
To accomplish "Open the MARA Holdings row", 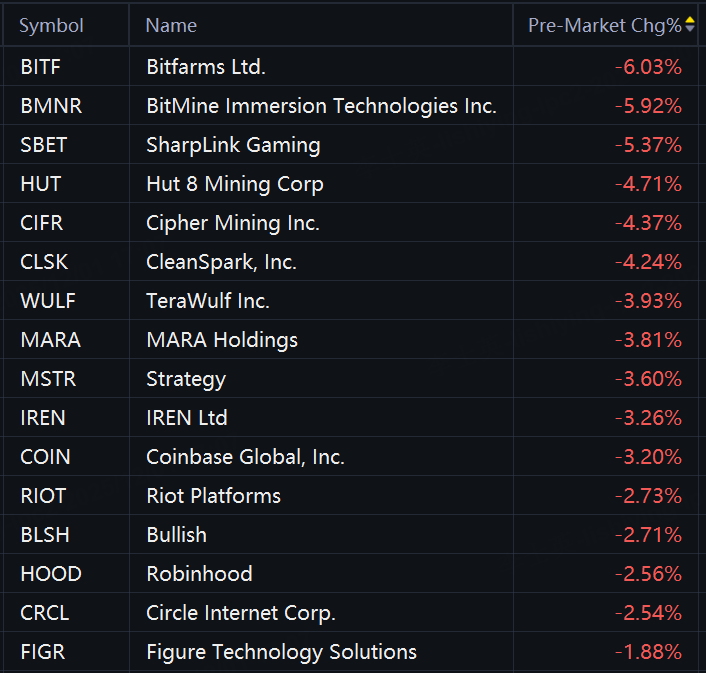I will pyautogui.click(x=222, y=340).
